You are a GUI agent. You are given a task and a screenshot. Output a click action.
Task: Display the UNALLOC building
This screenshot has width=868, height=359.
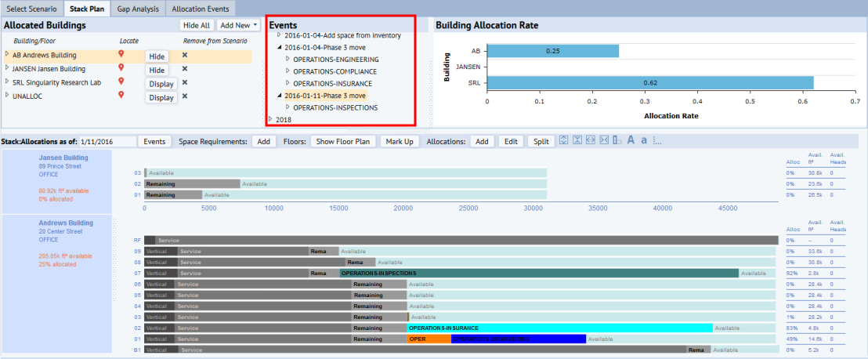pos(161,97)
